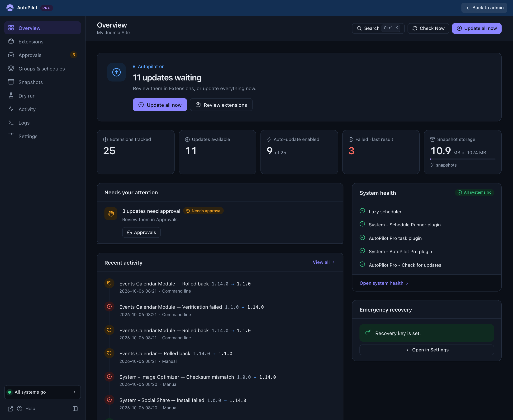Click the failed icon on Verification failed entry
This screenshot has width=513, height=420.
109,307
